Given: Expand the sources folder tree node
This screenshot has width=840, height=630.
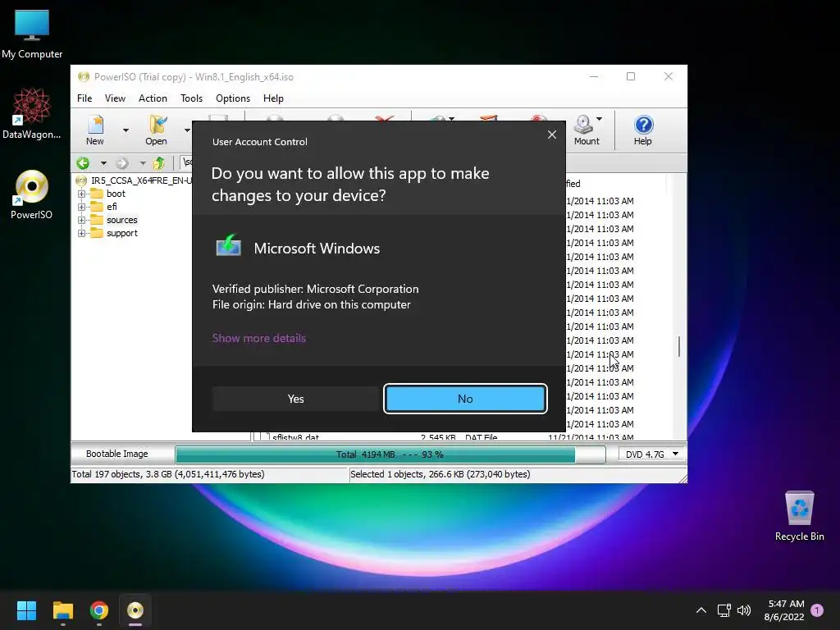Looking at the screenshot, I should 81,220.
